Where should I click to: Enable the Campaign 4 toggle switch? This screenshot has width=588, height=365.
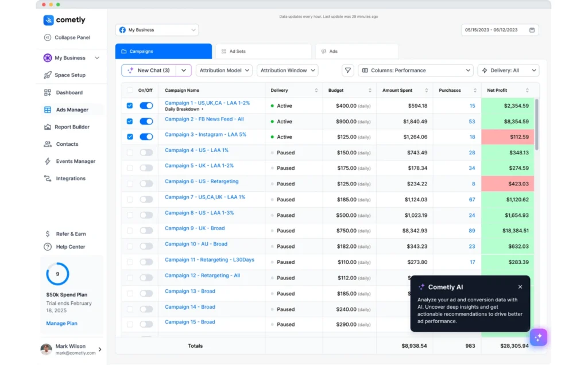[146, 153]
